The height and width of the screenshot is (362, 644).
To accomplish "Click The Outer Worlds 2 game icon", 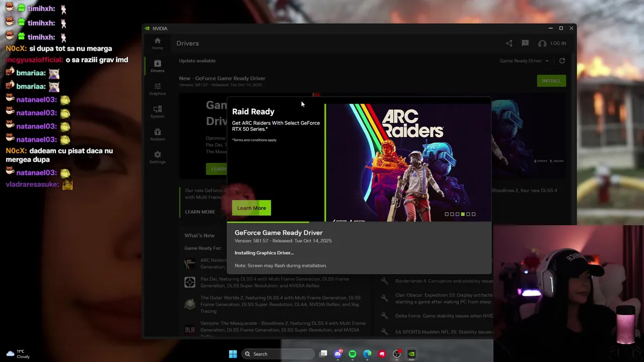I will 190,304.
